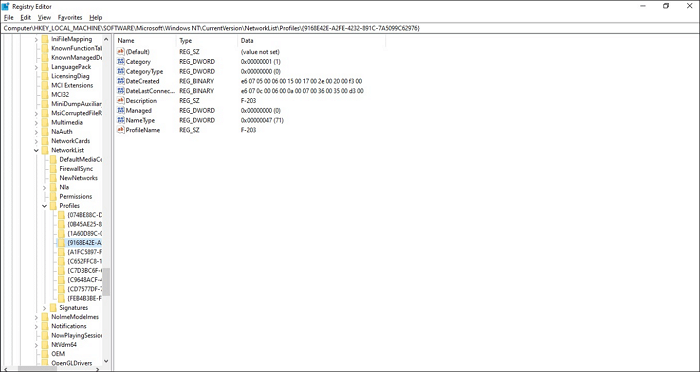Click the Registry Editor title bar icon
This screenshot has width=700, height=372.
coord(6,6)
